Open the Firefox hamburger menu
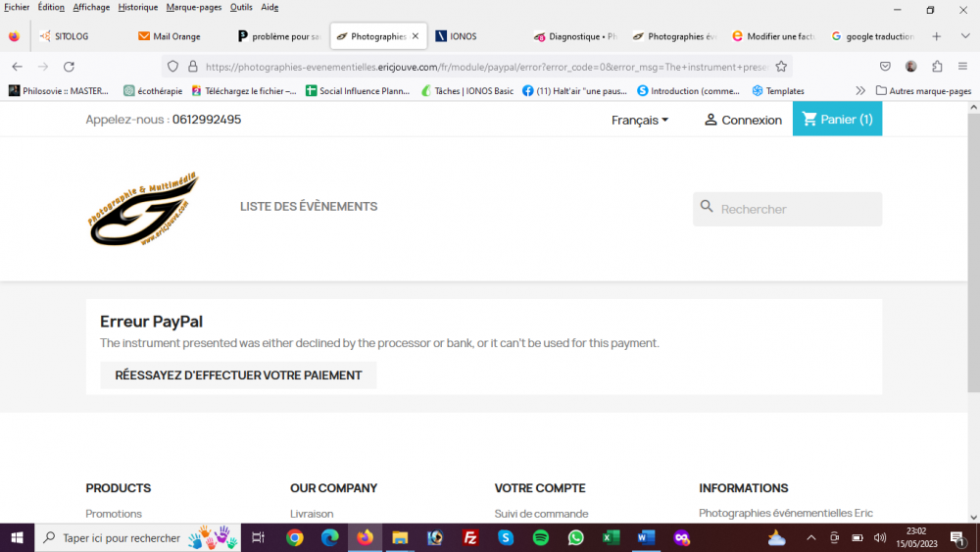 pyautogui.click(x=962, y=67)
